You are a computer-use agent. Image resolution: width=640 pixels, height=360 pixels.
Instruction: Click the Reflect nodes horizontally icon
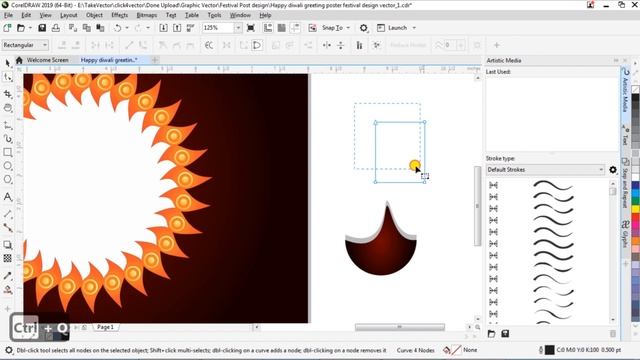click(x=327, y=45)
